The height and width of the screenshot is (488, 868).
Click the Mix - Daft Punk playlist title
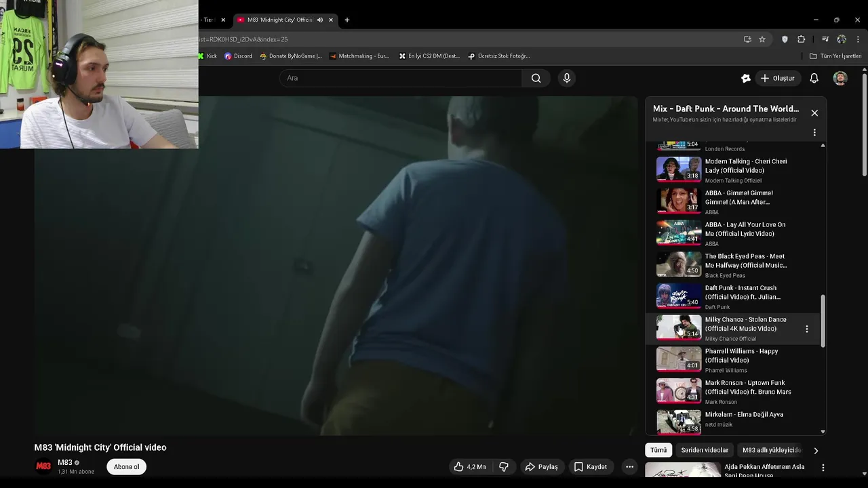(x=726, y=108)
